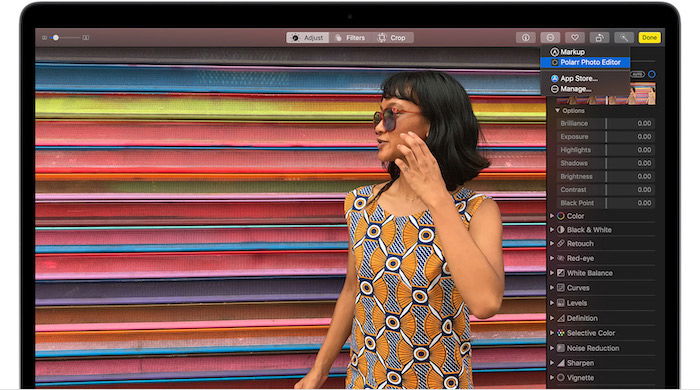The width and height of the screenshot is (700, 390).
Task: Click the Definition triangle icon
Action: coord(561,318)
